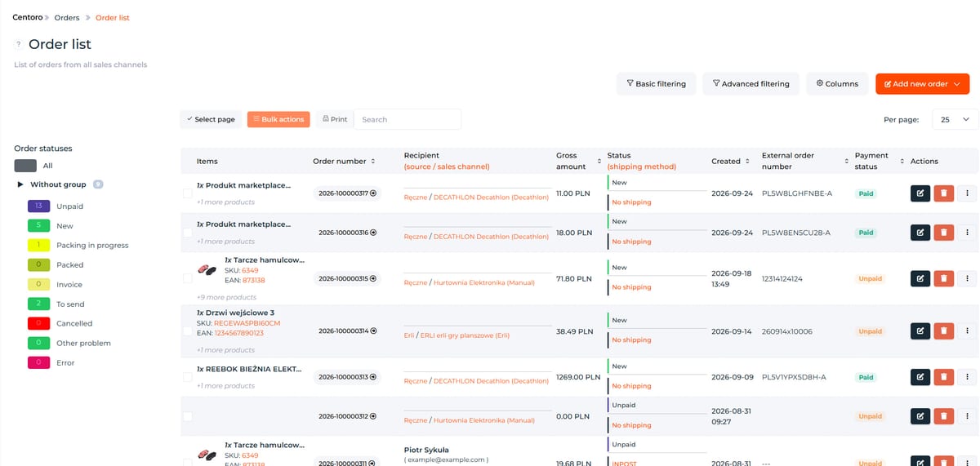This screenshot has height=466, width=980.
Task: Click the plus icon next to order 2026-100000315
Action: tap(373, 278)
